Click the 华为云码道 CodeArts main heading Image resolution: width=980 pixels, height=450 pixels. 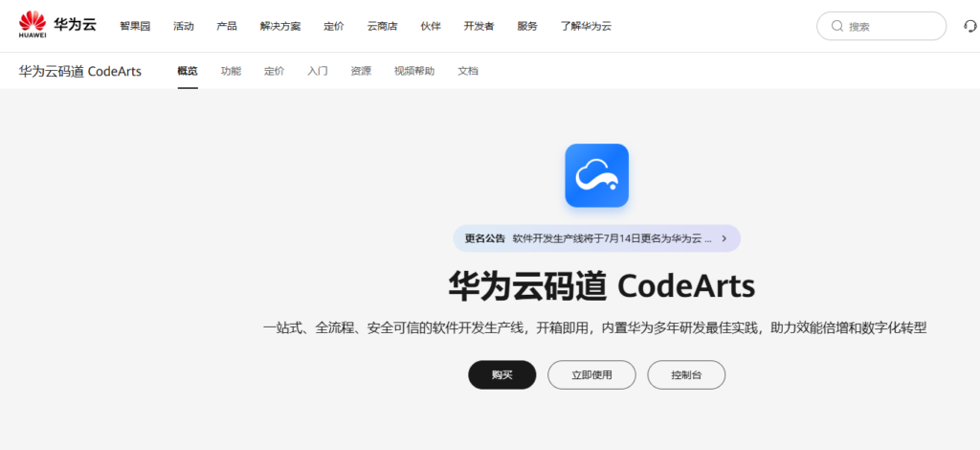coord(602,286)
